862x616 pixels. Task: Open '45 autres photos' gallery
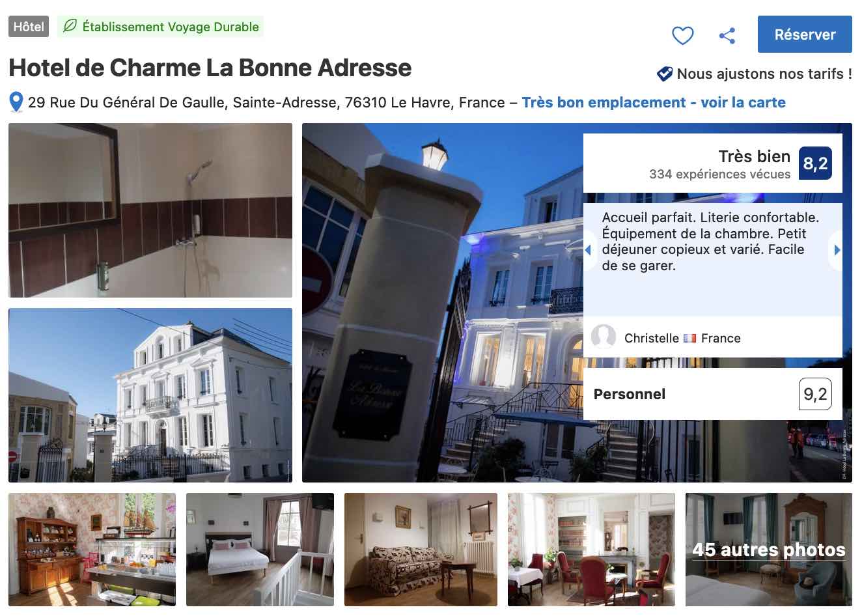pyautogui.click(x=769, y=550)
